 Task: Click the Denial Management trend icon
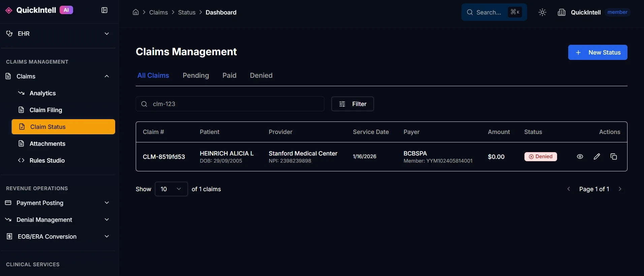(8, 219)
